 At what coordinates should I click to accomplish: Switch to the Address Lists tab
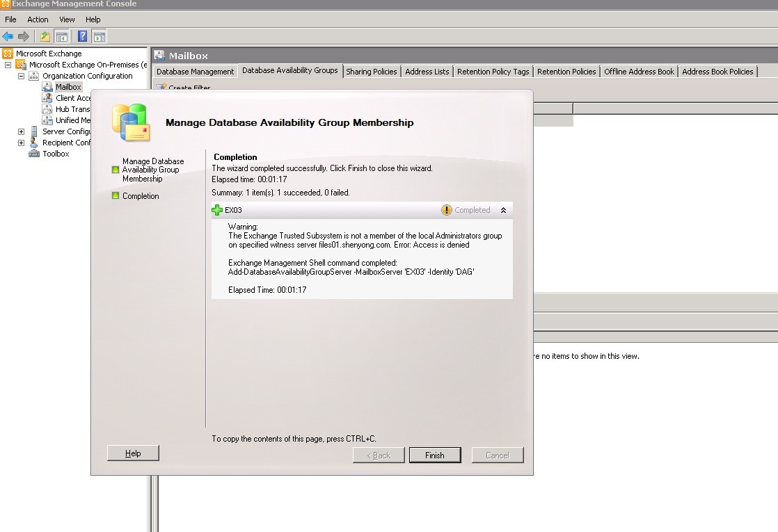[x=427, y=72]
